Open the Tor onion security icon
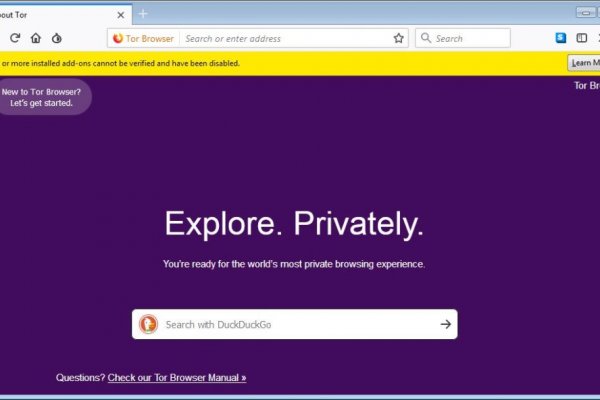600x400 pixels. click(x=56, y=38)
